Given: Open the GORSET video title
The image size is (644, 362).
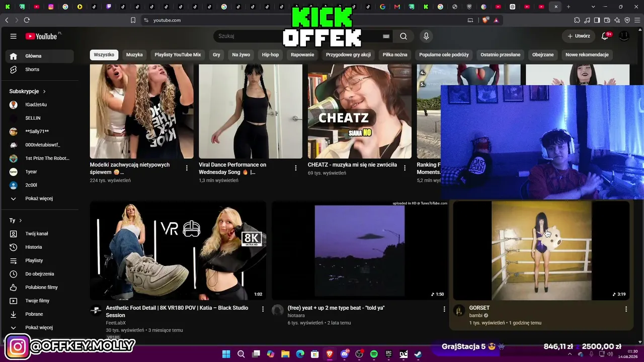Looking at the screenshot, I should pyautogui.click(x=479, y=308).
